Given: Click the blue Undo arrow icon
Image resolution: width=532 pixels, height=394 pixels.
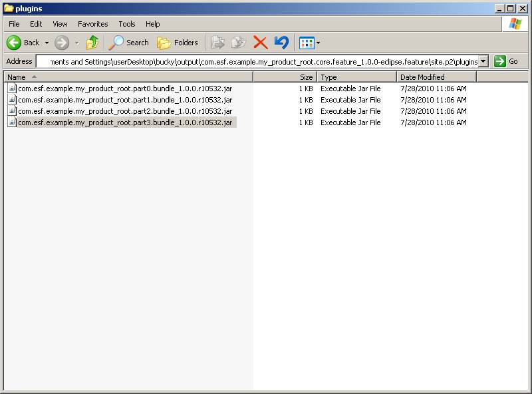Looking at the screenshot, I should coord(281,43).
